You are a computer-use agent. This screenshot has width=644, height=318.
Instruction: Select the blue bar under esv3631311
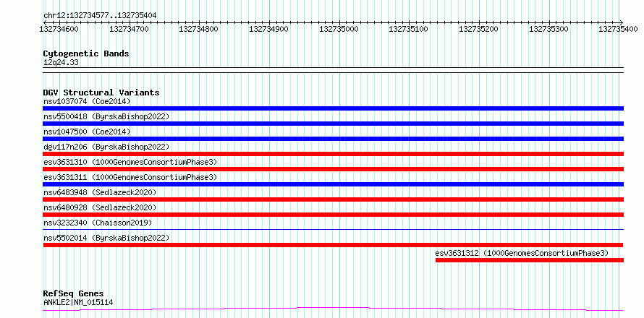[334, 184]
